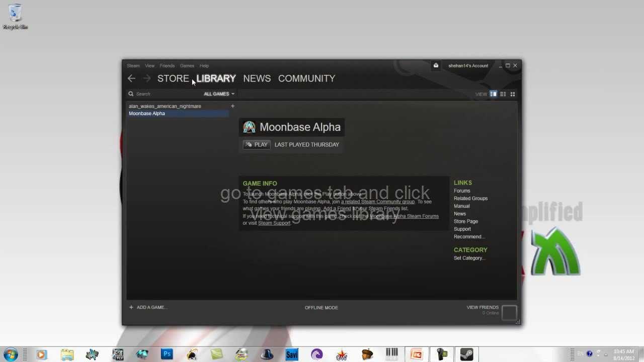Screen dimensions: 644x362
Task: Switch to the list view icon
Action: tap(503, 94)
